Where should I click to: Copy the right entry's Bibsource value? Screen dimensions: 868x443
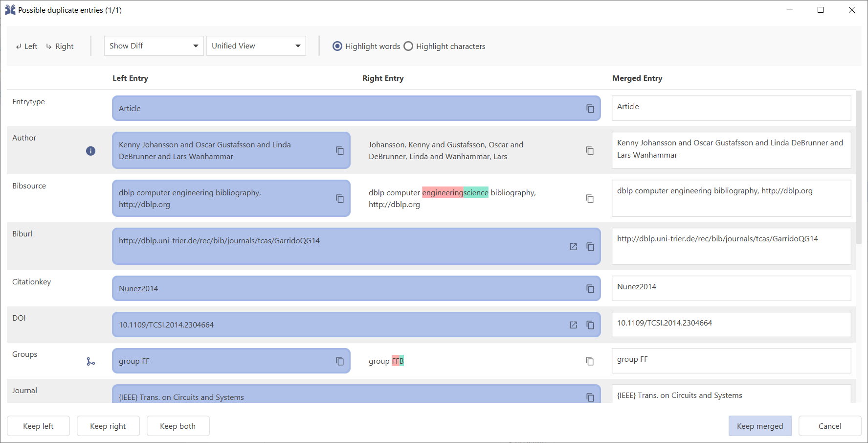[x=590, y=199]
